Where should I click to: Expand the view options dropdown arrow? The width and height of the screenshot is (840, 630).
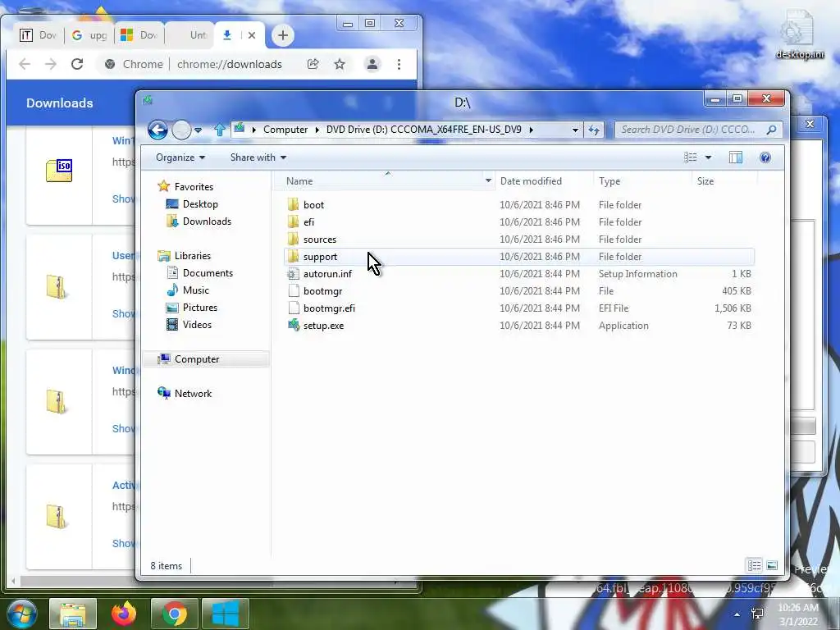pyautogui.click(x=708, y=157)
